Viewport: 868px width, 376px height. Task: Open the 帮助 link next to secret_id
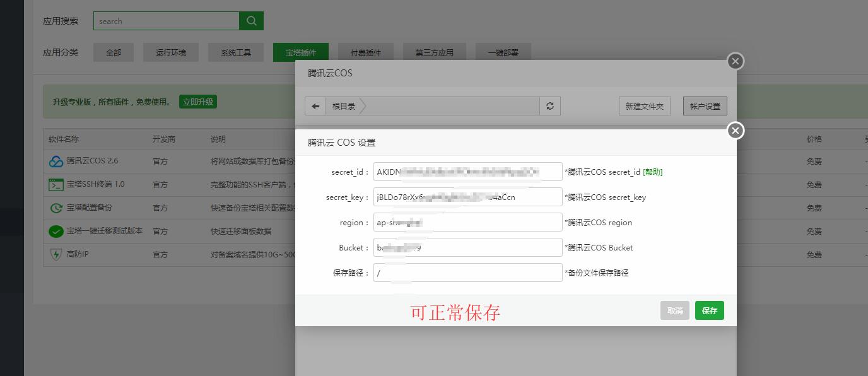[x=652, y=172]
